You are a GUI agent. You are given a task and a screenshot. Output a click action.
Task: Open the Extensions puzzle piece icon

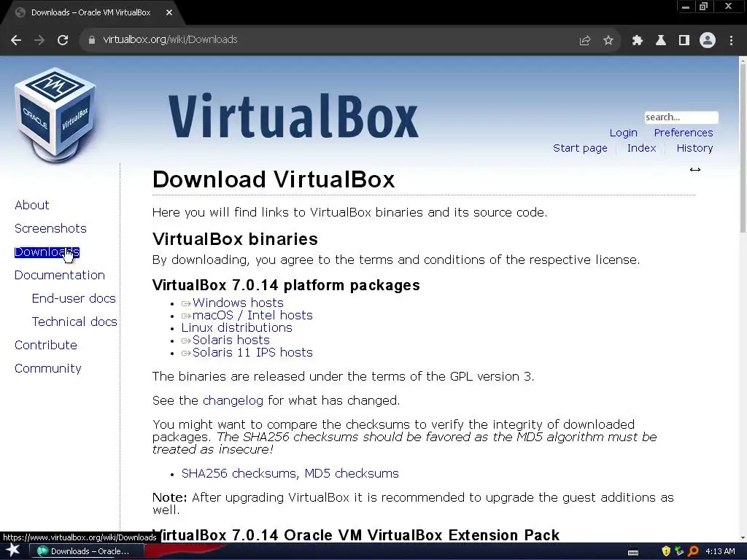638,40
